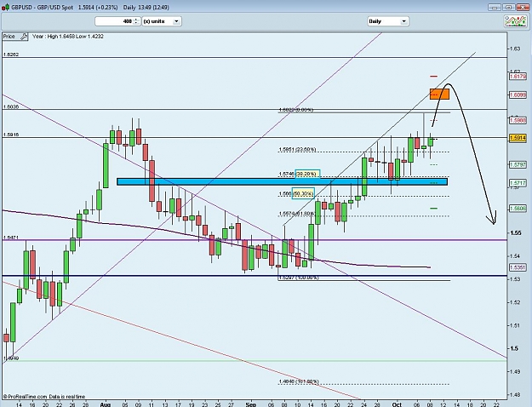This screenshot has width=532, height=407.
Task: Click the 1.5914 current price label
Action: (518, 138)
